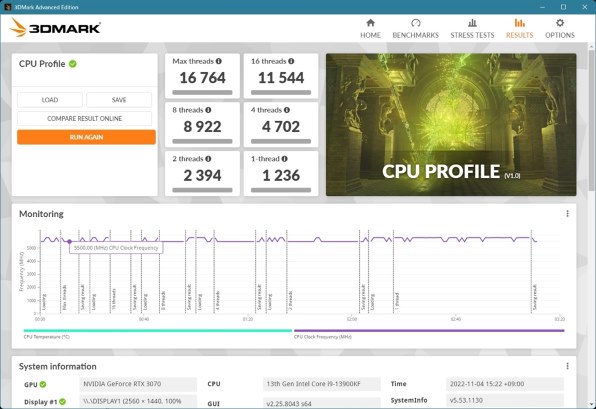Click the 5500.00 MHz CPU Clock Frequency tooltip
596x409 pixels.
click(x=116, y=248)
